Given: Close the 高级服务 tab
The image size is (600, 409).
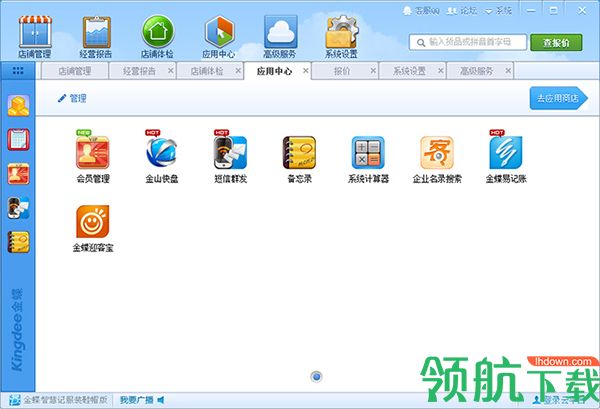Looking at the screenshot, I should tap(508, 71).
